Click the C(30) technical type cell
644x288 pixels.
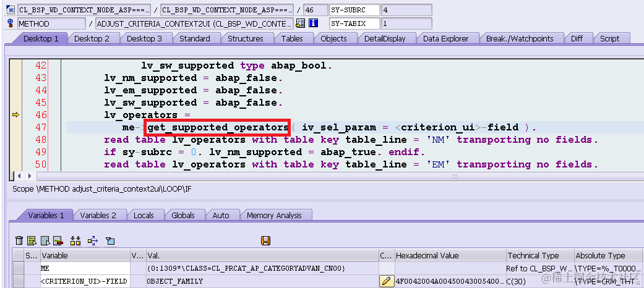click(540, 281)
